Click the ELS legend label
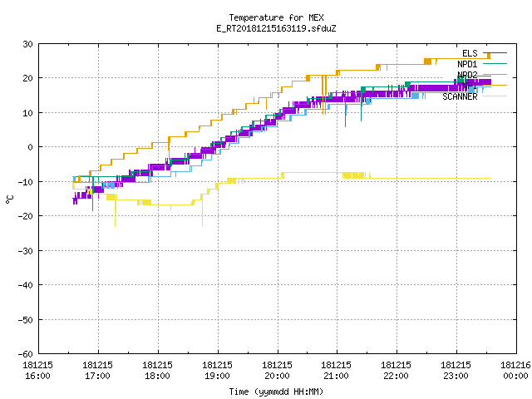532x399 pixels. coord(470,53)
